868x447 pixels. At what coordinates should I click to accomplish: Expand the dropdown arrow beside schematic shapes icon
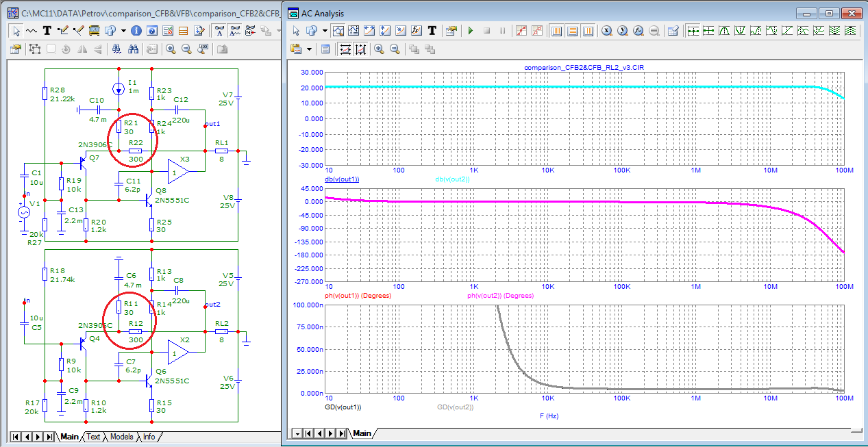click(x=123, y=31)
